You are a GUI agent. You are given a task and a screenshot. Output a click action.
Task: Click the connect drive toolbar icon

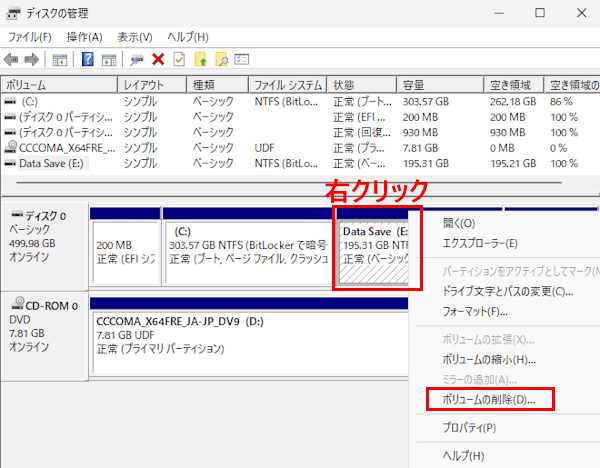point(136,60)
